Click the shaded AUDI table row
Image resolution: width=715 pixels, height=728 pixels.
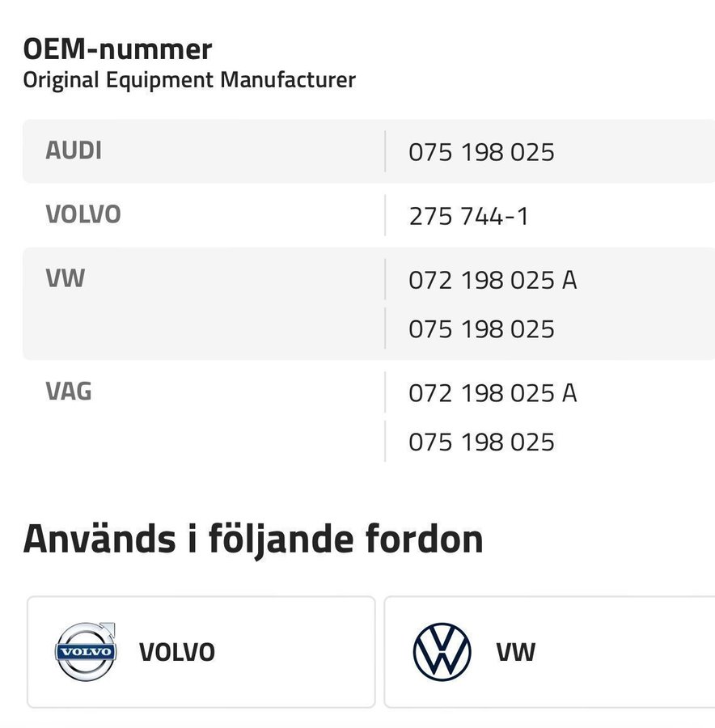click(x=243, y=151)
